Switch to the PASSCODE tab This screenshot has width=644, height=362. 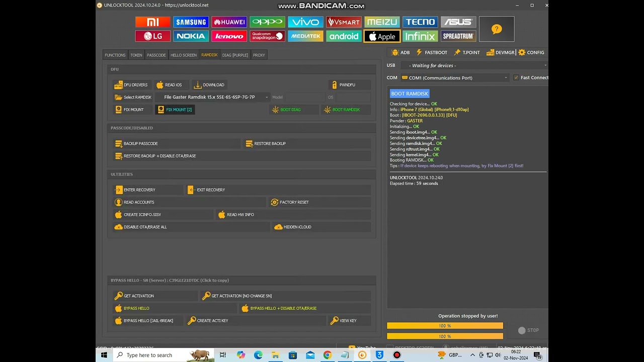coord(156,55)
